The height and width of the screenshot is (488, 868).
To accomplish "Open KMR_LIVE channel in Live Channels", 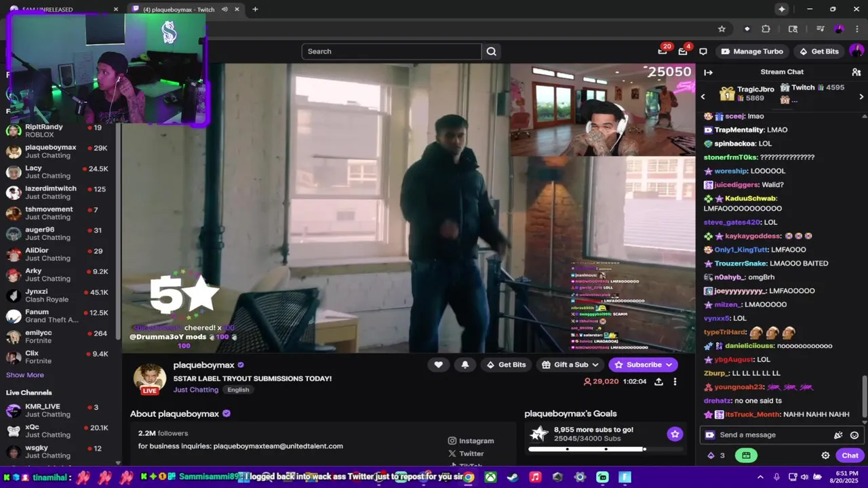I will click(60, 410).
